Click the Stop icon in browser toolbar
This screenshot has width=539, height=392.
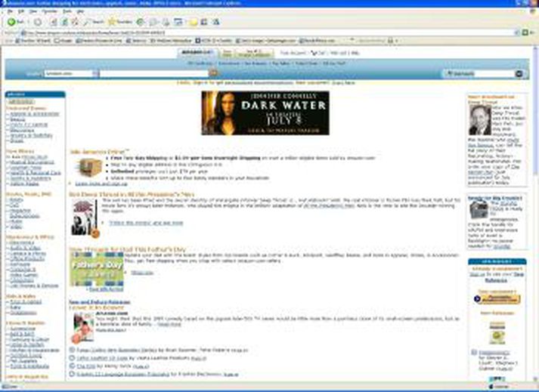tap(54, 22)
